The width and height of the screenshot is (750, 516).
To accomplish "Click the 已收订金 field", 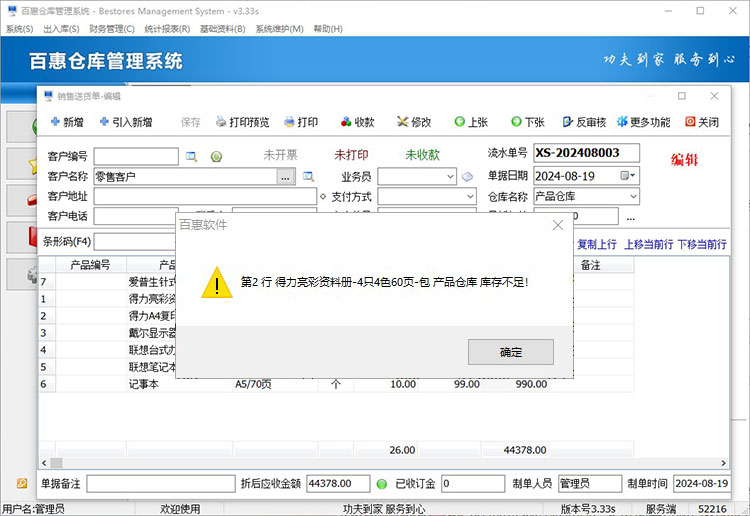I will pyautogui.click(x=473, y=483).
